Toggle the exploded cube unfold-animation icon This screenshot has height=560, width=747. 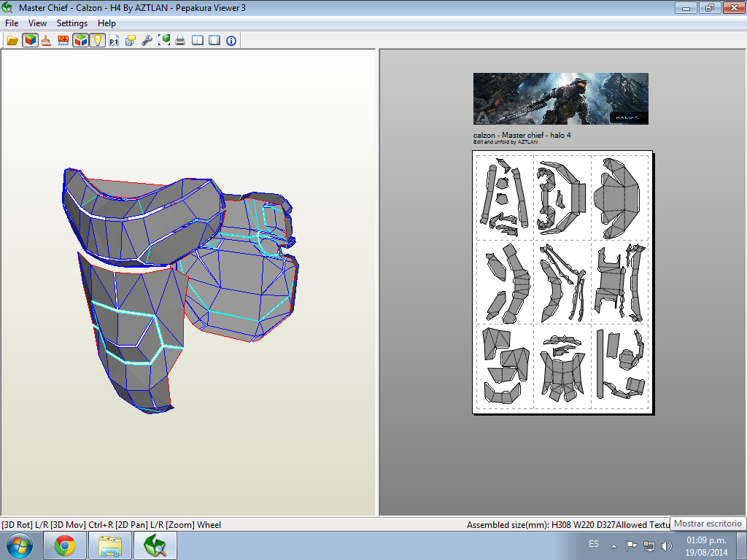tap(80, 41)
